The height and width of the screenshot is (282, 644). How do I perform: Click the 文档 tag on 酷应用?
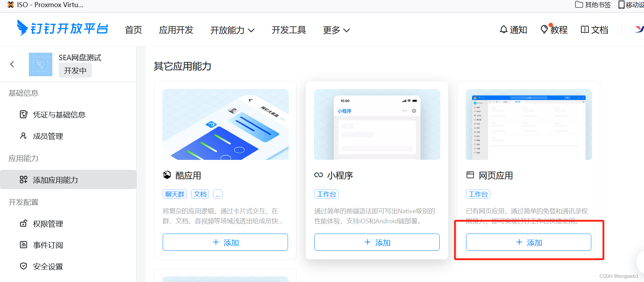200,194
